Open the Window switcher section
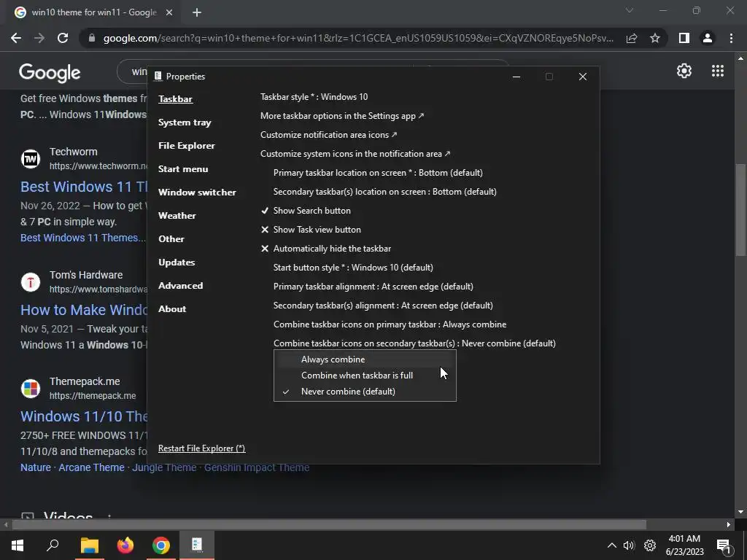This screenshot has height=560, width=747. [197, 192]
